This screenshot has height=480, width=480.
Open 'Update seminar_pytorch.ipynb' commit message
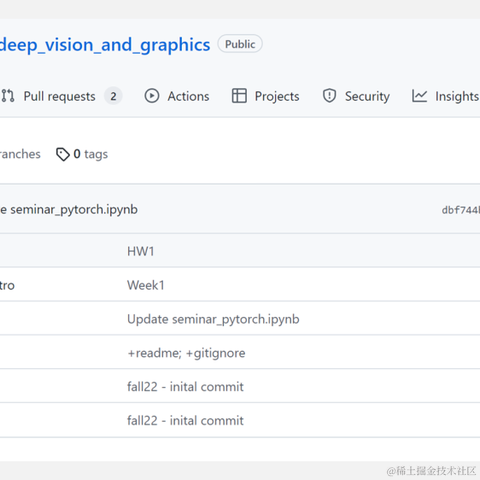point(213,319)
